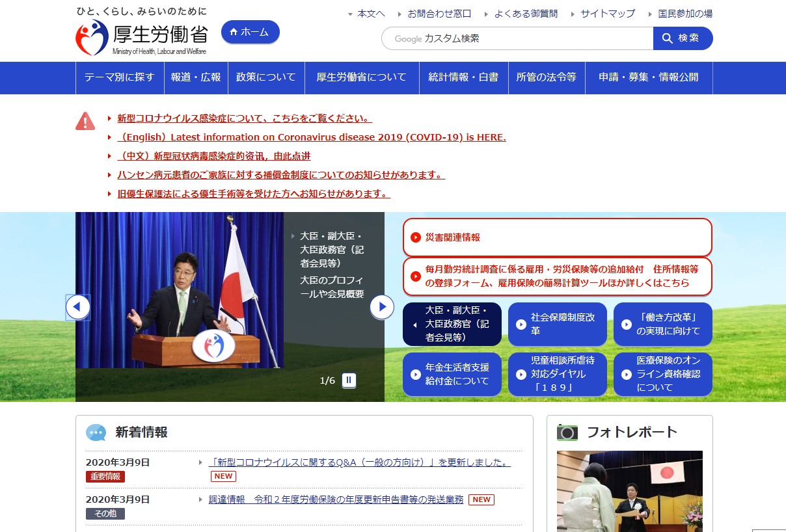Open 国民参加の場 link
Viewport: 786px width, 532px height.
(x=685, y=13)
